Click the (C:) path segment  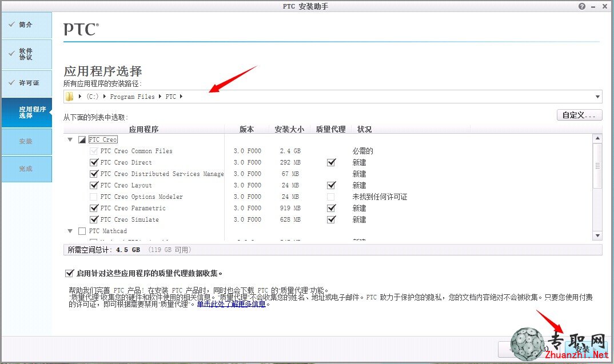pos(93,97)
